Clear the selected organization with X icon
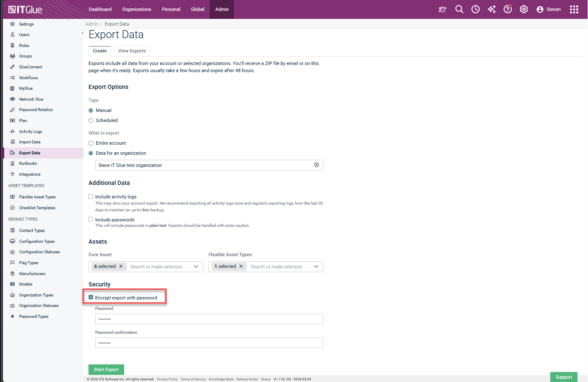 tap(317, 165)
